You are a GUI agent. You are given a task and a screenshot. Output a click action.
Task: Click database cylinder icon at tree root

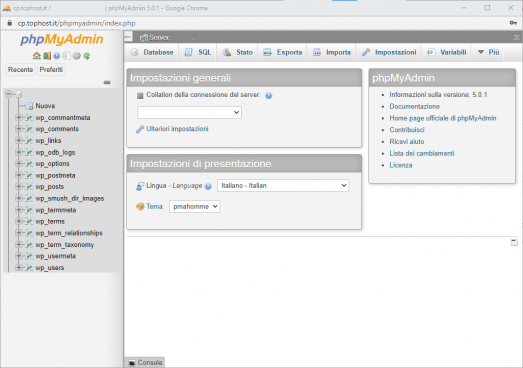tap(19, 94)
